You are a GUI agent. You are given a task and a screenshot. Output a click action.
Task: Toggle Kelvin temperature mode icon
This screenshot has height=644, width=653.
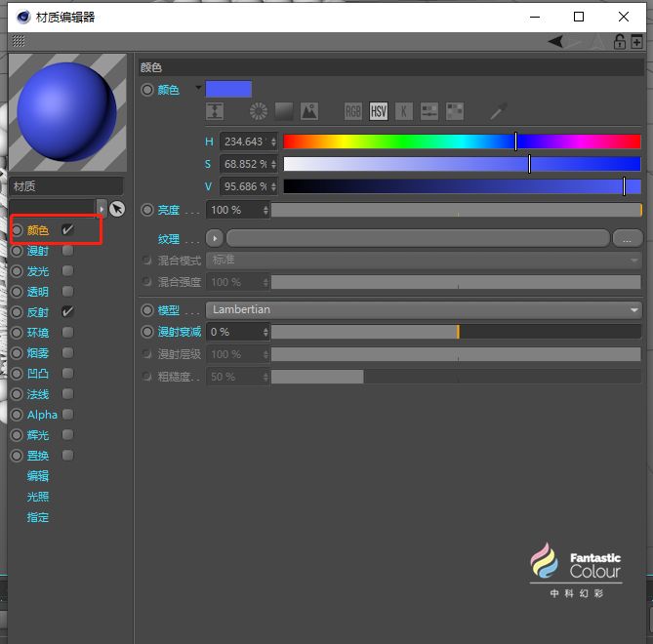point(404,111)
